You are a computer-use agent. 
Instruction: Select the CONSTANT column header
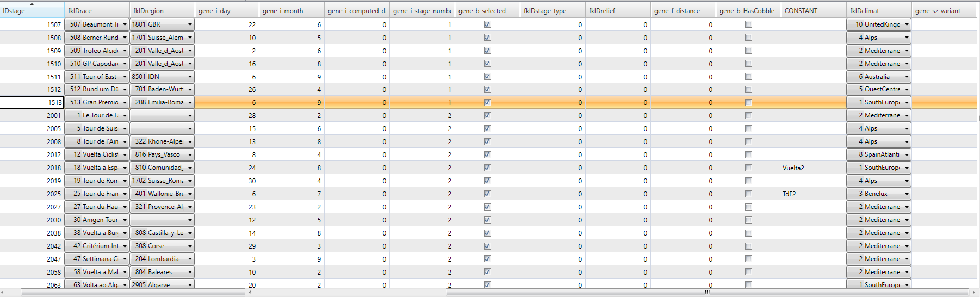click(812, 11)
